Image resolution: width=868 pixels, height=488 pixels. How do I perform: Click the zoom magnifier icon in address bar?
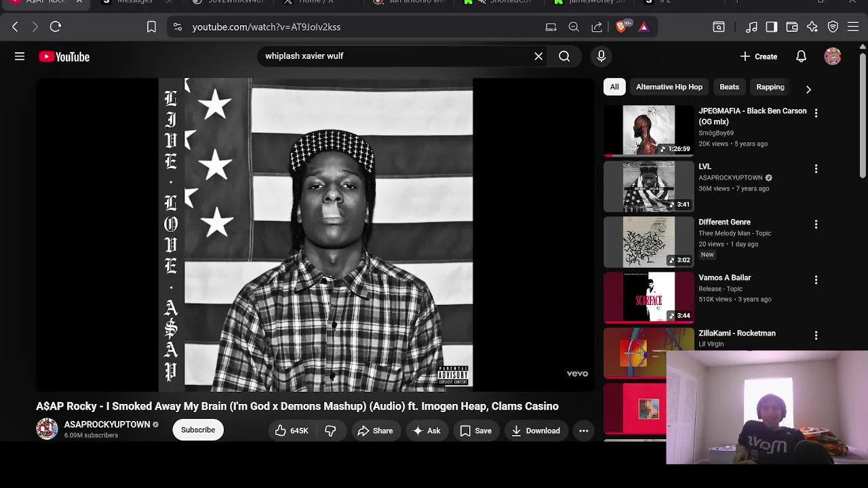tap(574, 27)
